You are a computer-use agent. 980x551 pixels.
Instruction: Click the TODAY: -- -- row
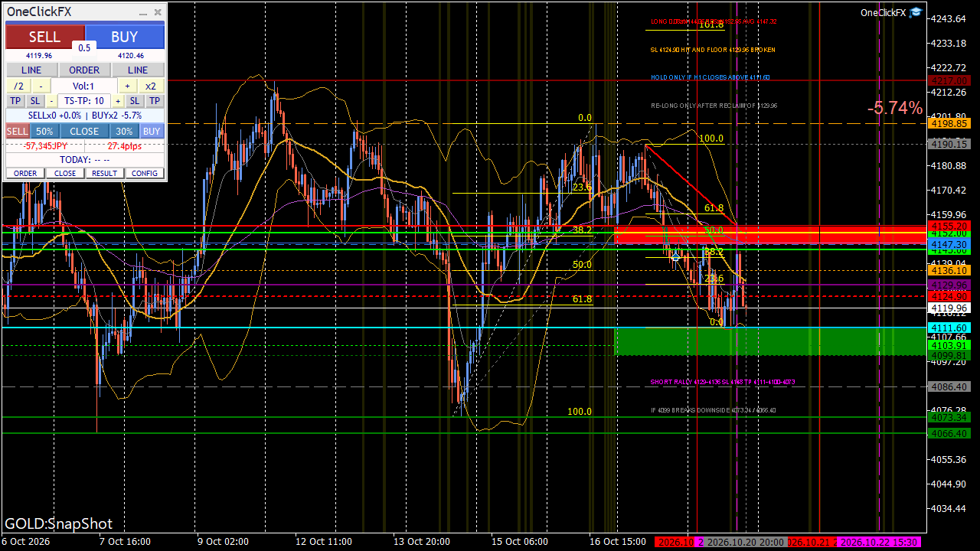point(85,159)
